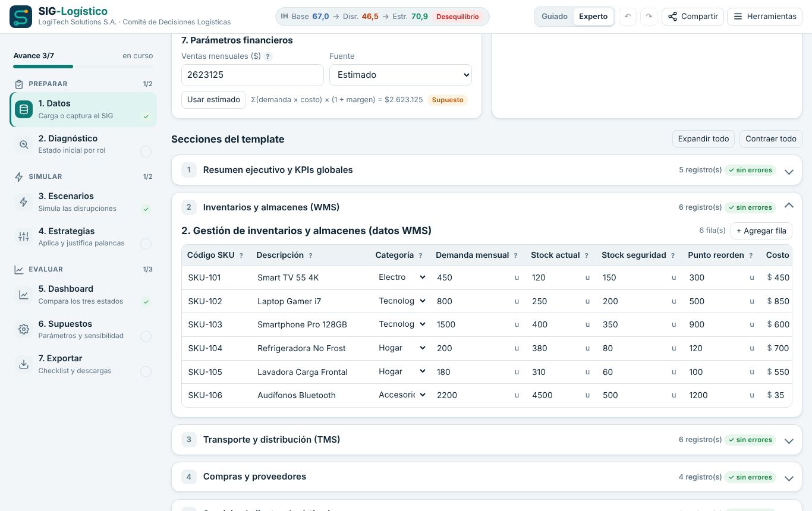Open the Herramientas menu
Image resolution: width=812 pixels, height=511 pixels.
[764, 17]
